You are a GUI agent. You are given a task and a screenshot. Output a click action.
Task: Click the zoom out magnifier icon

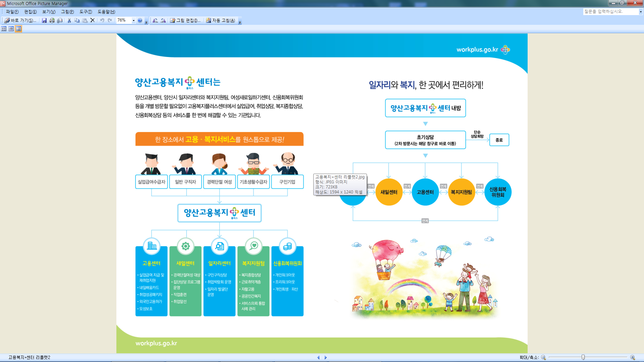click(543, 357)
